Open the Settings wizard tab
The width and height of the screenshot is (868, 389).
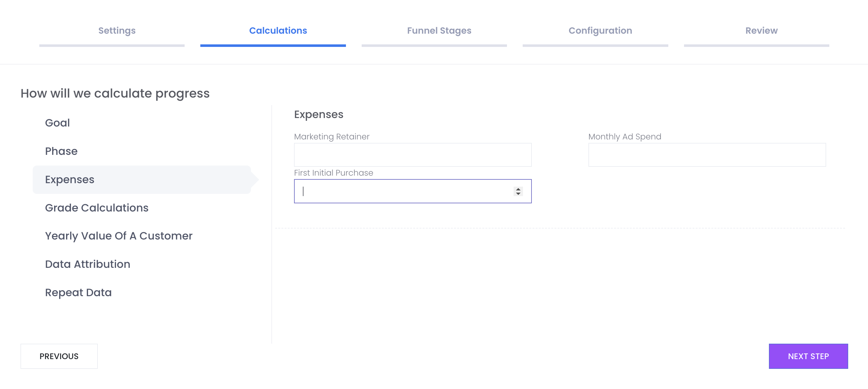pyautogui.click(x=117, y=31)
